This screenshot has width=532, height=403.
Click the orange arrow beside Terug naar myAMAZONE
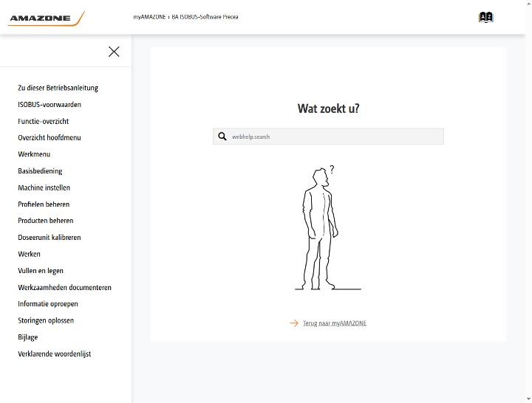pyautogui.click(x=294, y=323)
